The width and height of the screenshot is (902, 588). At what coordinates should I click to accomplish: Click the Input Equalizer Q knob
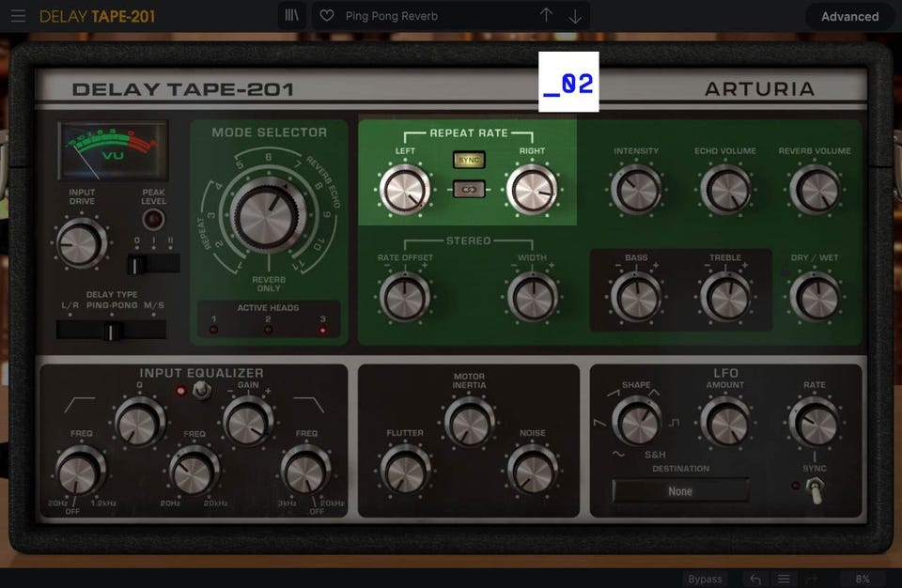click(x=139, y=423)
